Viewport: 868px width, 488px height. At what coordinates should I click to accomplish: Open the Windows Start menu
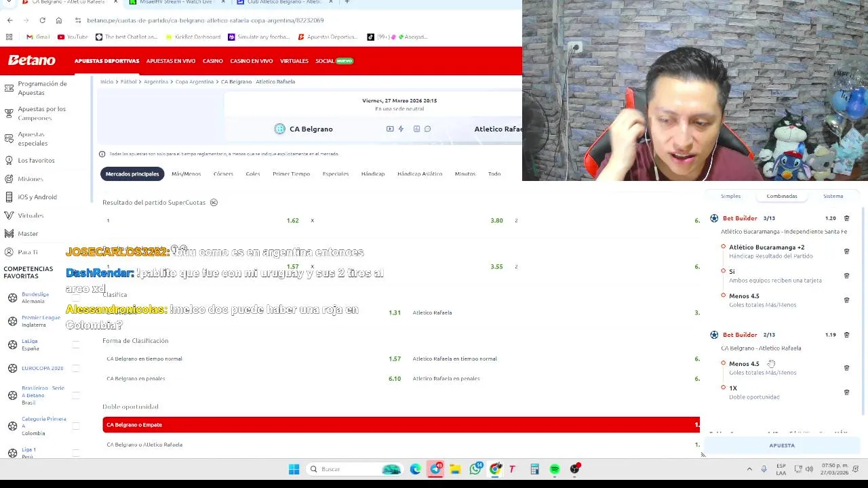pos(294,469)
